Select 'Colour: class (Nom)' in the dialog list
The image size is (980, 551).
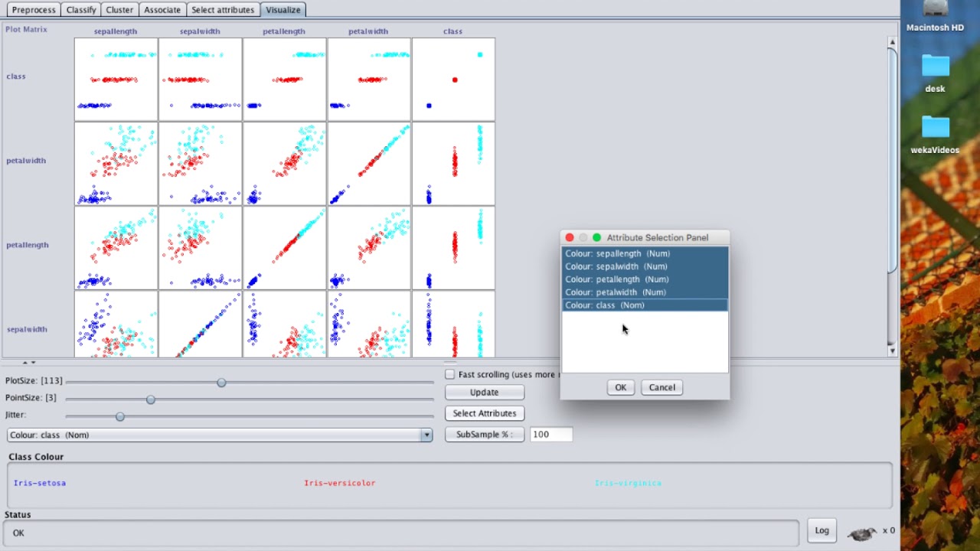(645, 305)
